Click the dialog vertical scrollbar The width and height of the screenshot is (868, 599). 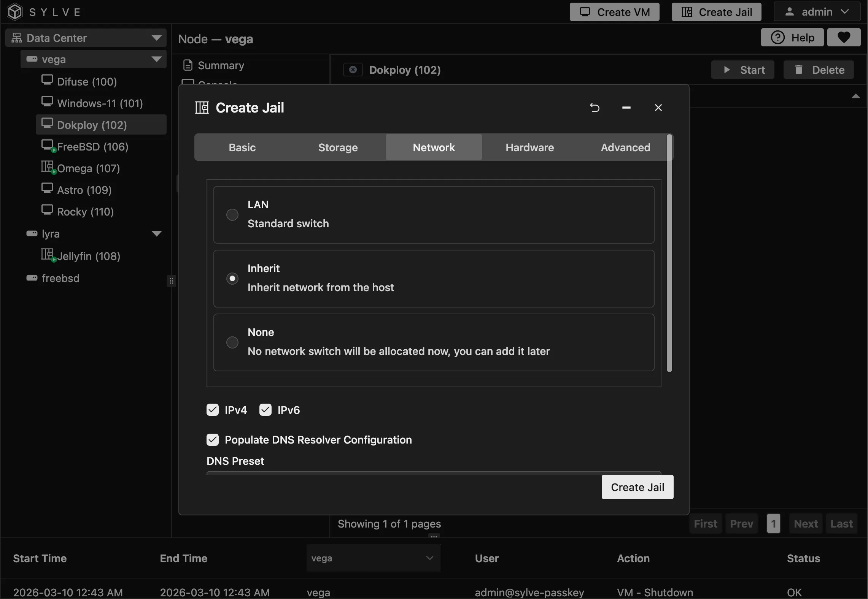(x=669, y=253)
